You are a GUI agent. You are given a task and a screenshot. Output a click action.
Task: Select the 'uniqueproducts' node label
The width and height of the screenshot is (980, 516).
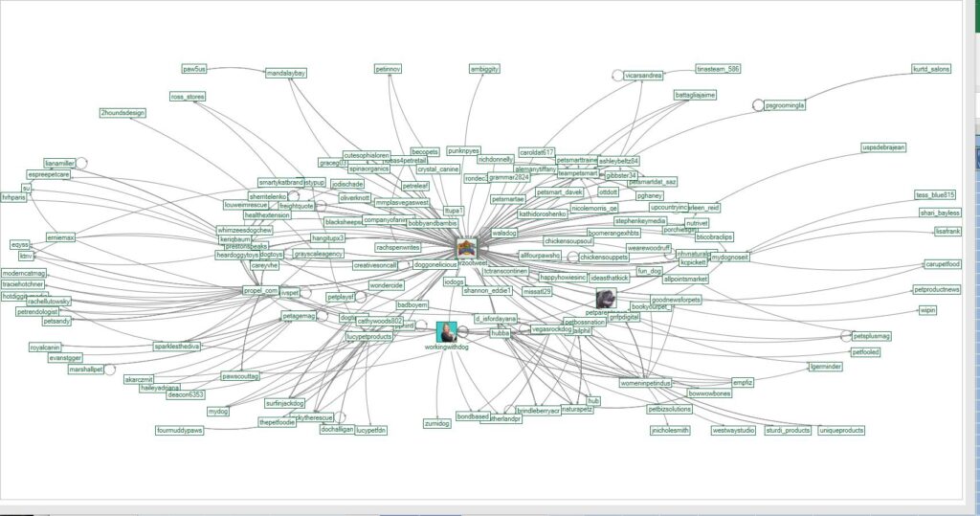[841, 430]
